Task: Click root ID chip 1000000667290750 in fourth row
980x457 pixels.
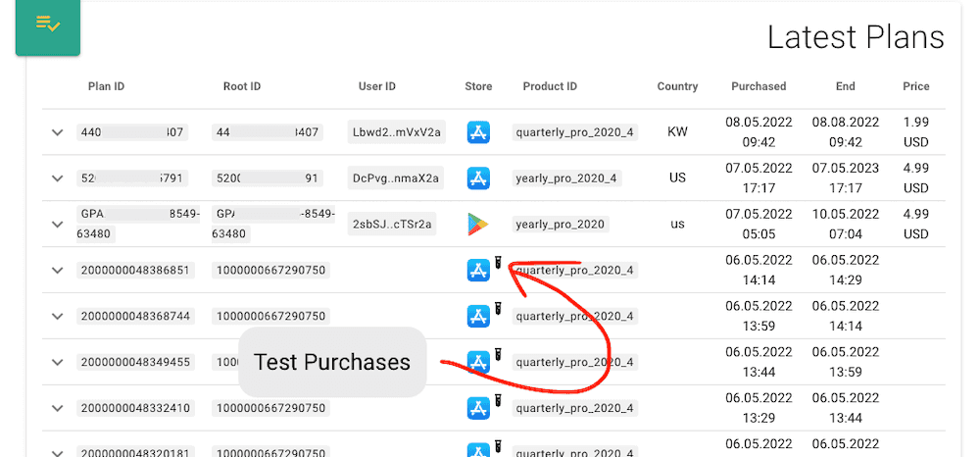Action: coord(271,270)
